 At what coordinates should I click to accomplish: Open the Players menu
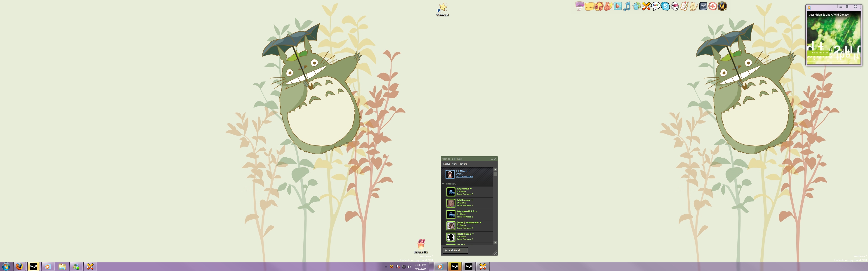463,164
